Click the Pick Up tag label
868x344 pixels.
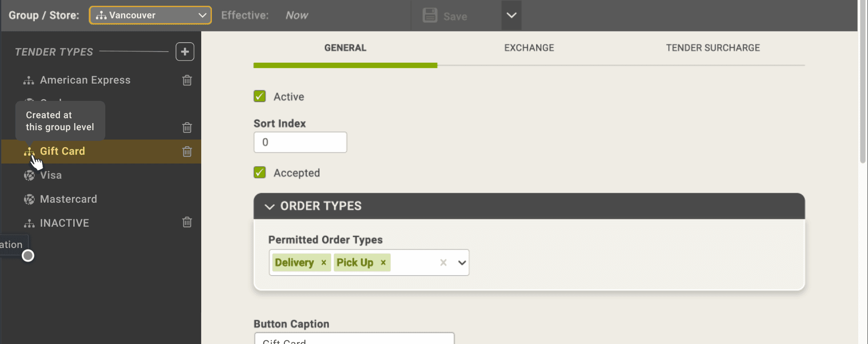click(x=355, y=263)
